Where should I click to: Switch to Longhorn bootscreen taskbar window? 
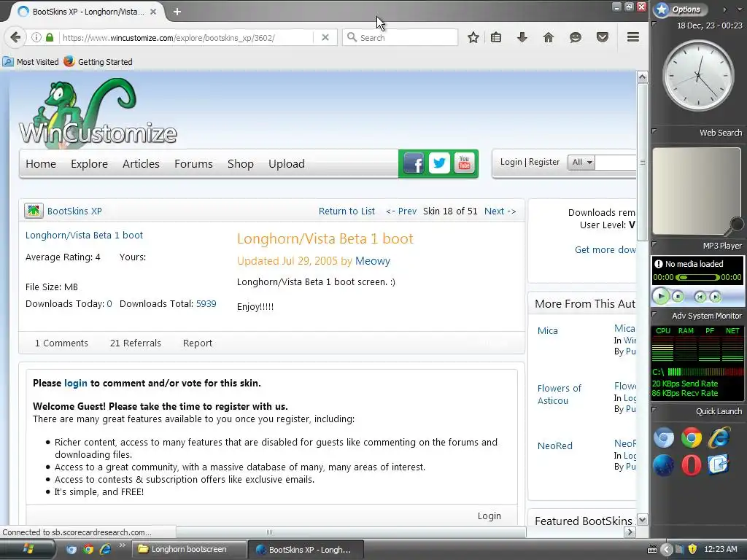coord(189,549)
